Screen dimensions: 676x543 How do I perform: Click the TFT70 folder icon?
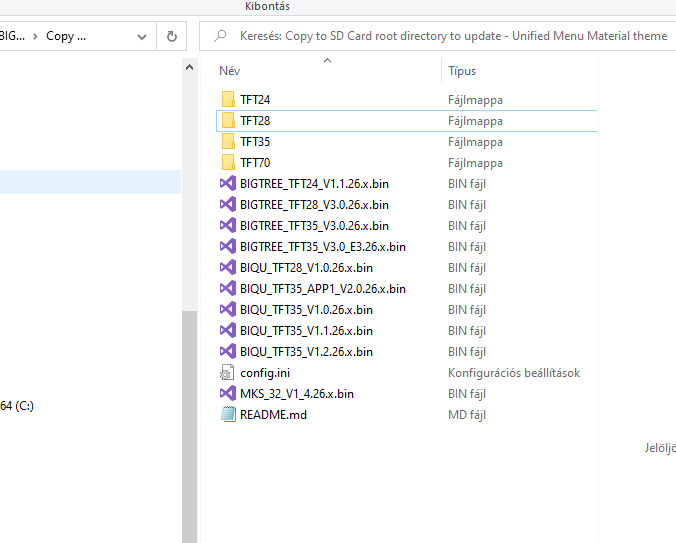coord(228,163)
